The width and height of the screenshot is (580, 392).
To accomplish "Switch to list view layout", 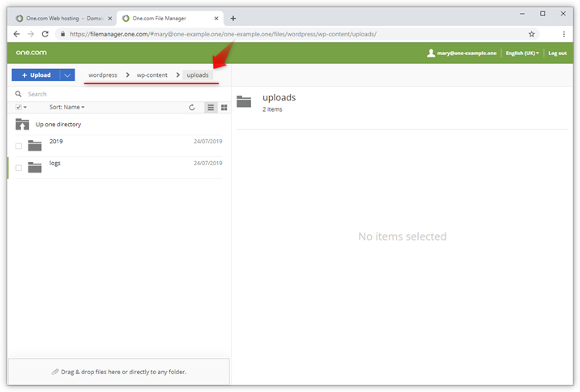I will 211,107.
